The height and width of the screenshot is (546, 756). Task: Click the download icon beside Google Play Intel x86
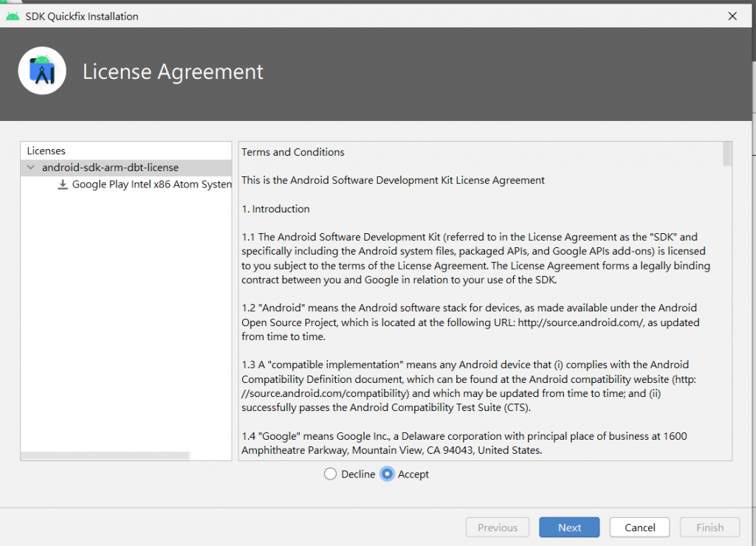point(63,184)
